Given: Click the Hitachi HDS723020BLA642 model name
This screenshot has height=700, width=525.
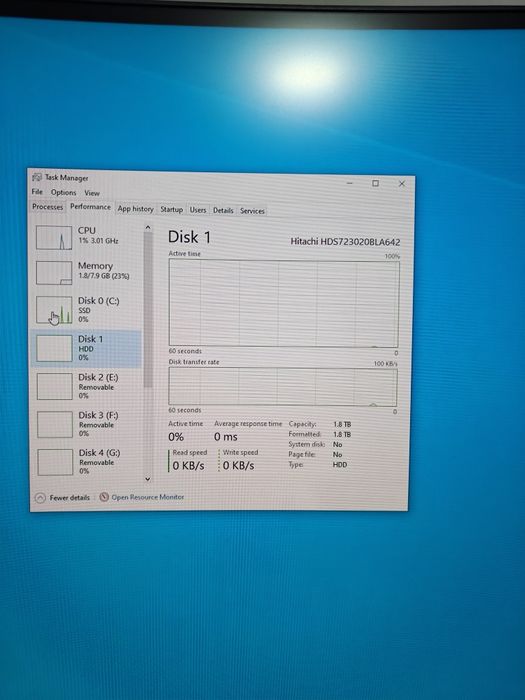Looking at the screenshot, I should (x=345, y=242).
